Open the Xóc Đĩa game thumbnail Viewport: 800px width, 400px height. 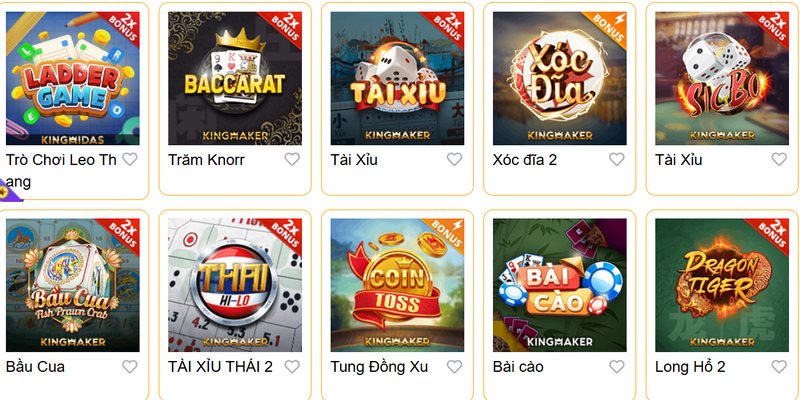click(559, 79)
